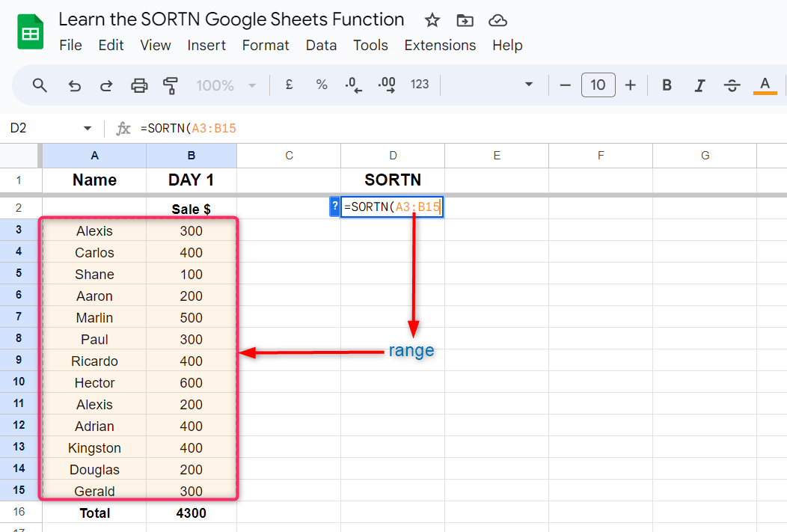Select the "Total" cell
787x532 pixels.
coord(94,513)
